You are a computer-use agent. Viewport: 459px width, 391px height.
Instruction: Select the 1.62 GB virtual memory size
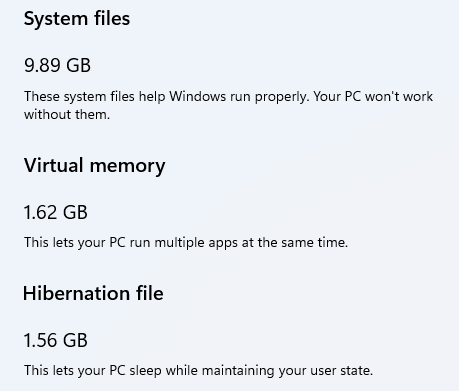pos(56,212)
